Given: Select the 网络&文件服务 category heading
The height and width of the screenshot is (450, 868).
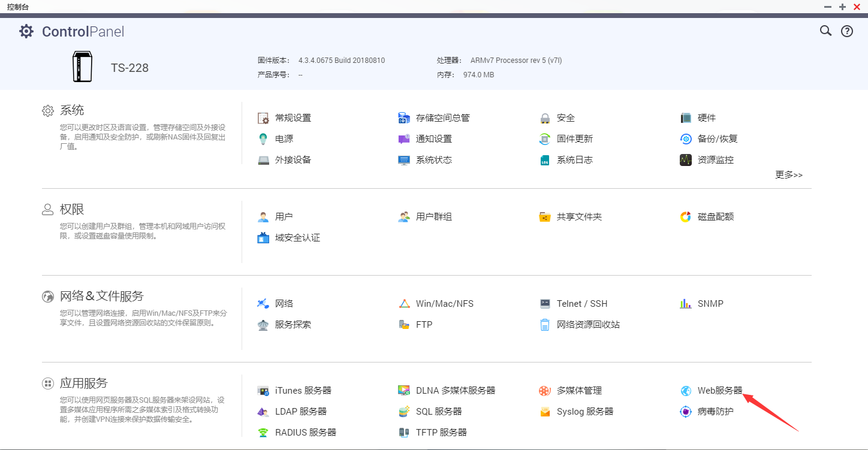Looking at the screenshot, I should click(101, 297).
